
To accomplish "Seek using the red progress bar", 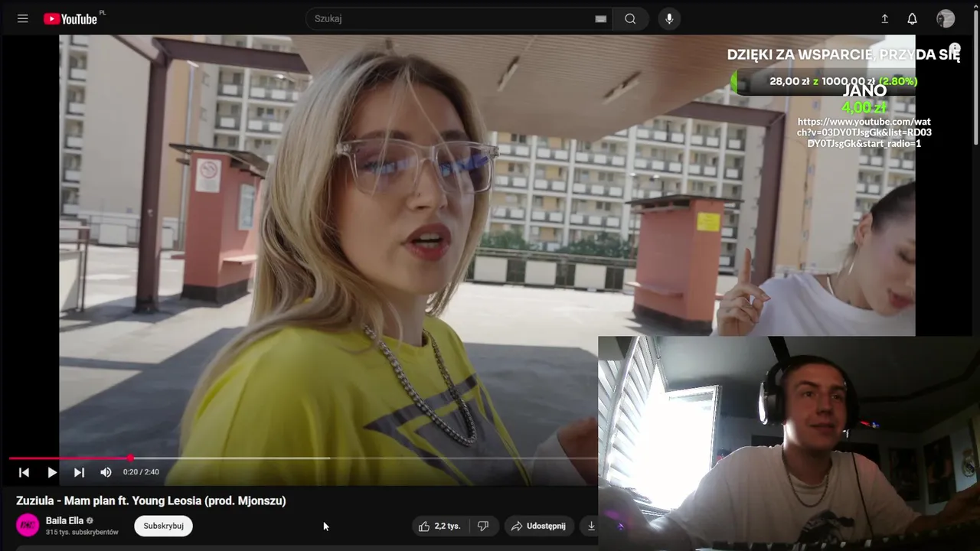I will (303, 458).
